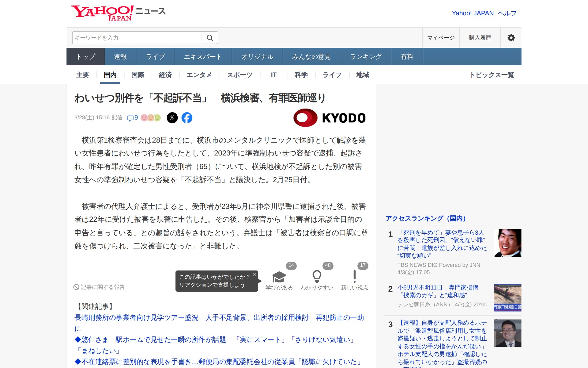The height and width of the screenshot is (368, 588).
Task: Close the reaction tooltip popup
Action: click(x=254, y=274)
